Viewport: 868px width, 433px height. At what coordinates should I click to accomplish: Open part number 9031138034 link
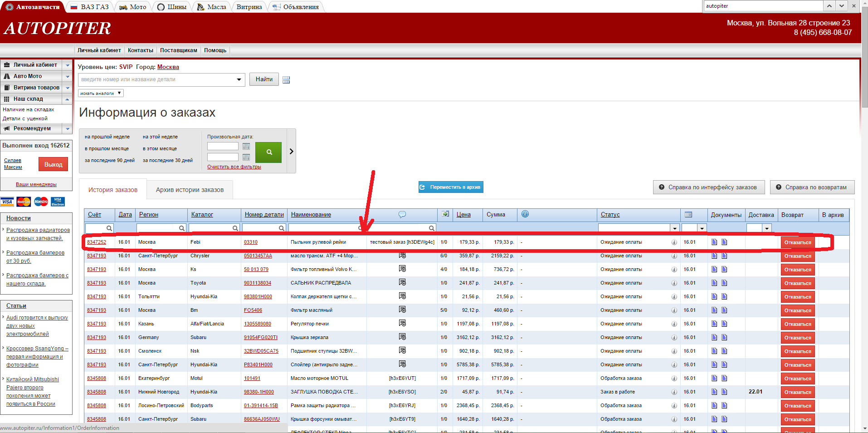(258, 283)
